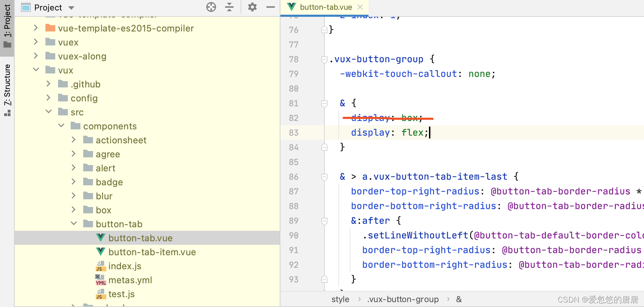Click the components folder icon
Image resolution: width=644 pixels, height=307 pixels.
click(x=76, y=126)
